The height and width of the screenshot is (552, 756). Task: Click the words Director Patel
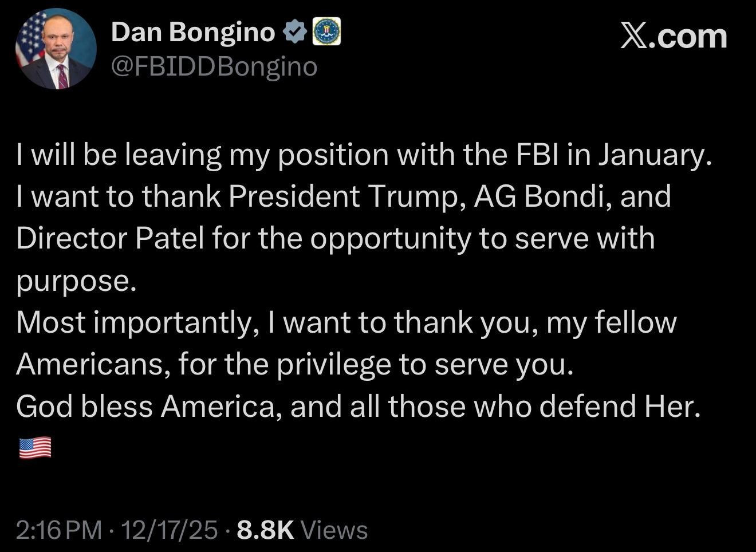(x=110, y=238)
